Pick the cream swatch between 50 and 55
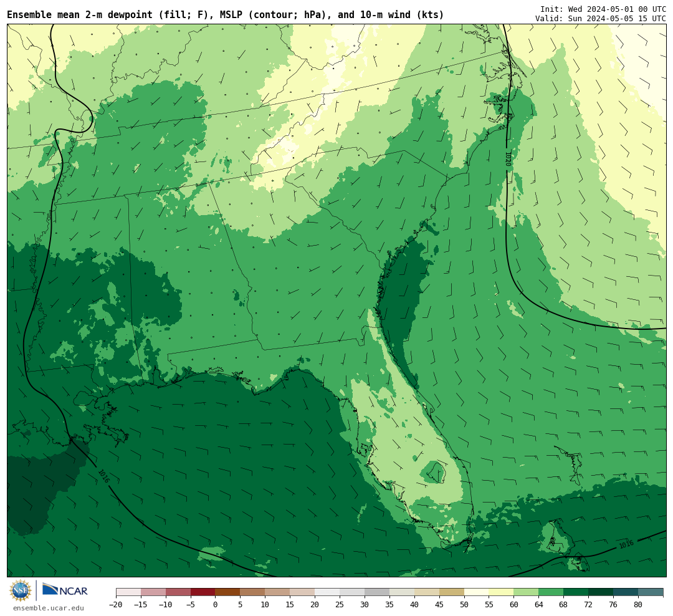This screenshot has height=616, width=673. tap(477, 592)
